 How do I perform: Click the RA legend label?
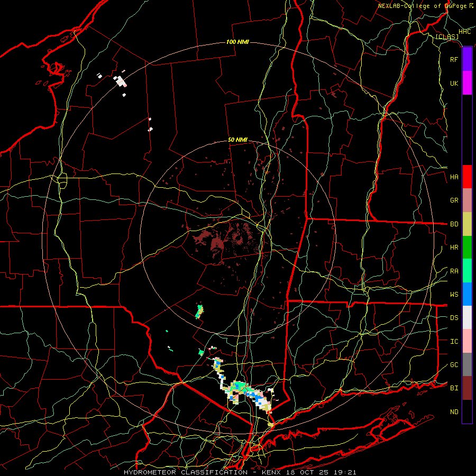click(454, 271)
